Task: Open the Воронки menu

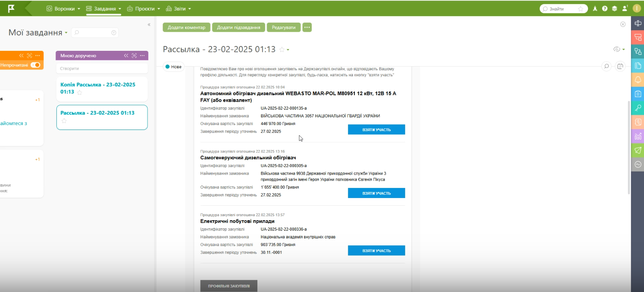Action: (64, 8)
